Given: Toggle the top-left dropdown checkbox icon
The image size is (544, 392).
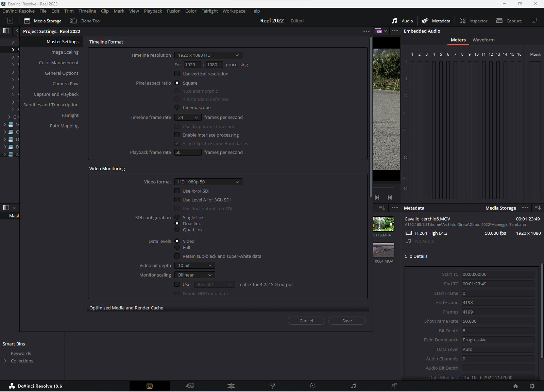Looking at the screenshot, I should pyautogui.click(x=10, y=21).
